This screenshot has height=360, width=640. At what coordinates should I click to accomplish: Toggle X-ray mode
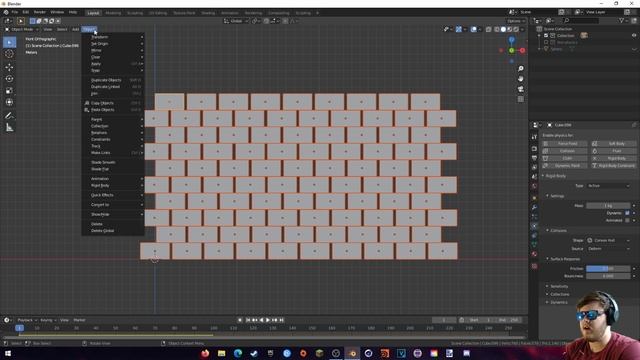point(489,29)
